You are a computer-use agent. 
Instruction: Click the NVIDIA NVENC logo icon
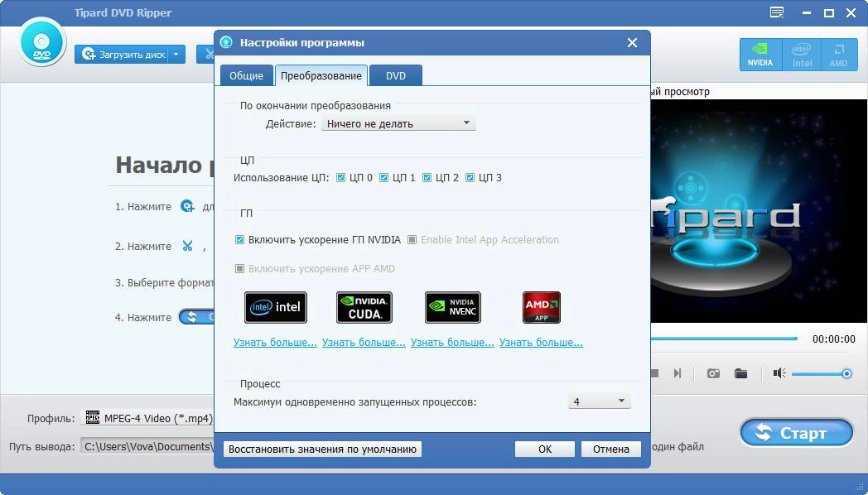tap(453, 307)
